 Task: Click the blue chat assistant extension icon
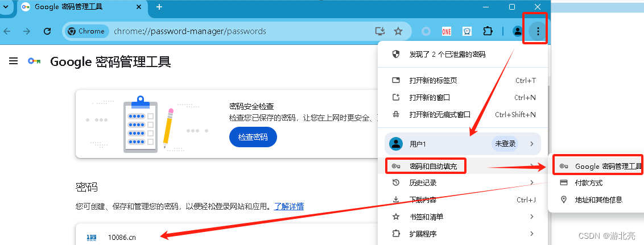click(x=467, y=31)
